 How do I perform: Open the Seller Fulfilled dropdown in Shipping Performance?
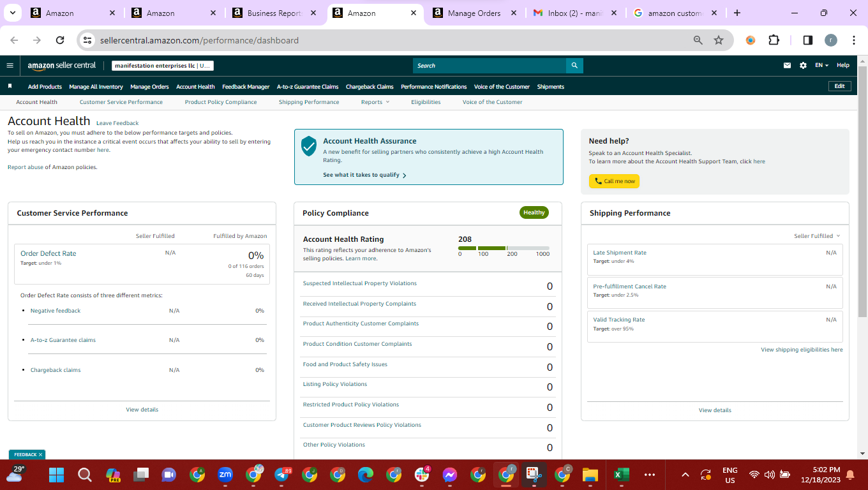click(817, 236)
